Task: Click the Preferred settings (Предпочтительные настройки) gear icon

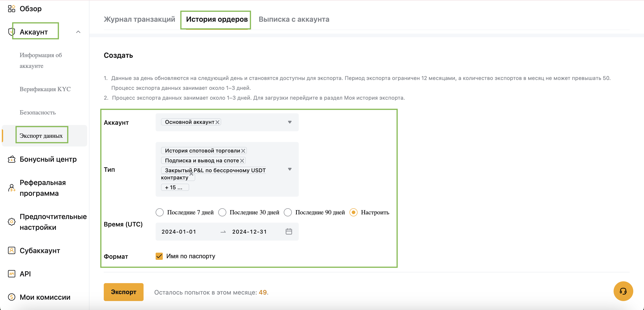Action: point(11,222)
